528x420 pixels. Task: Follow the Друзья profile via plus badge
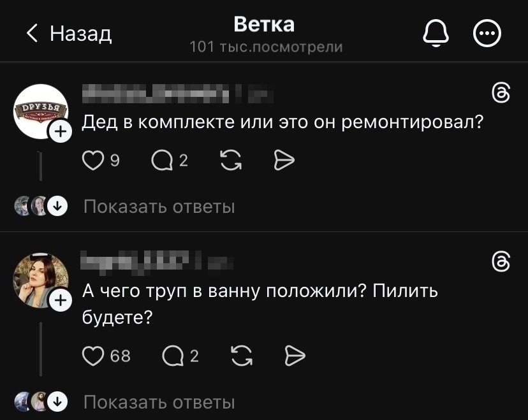point(61,133)
